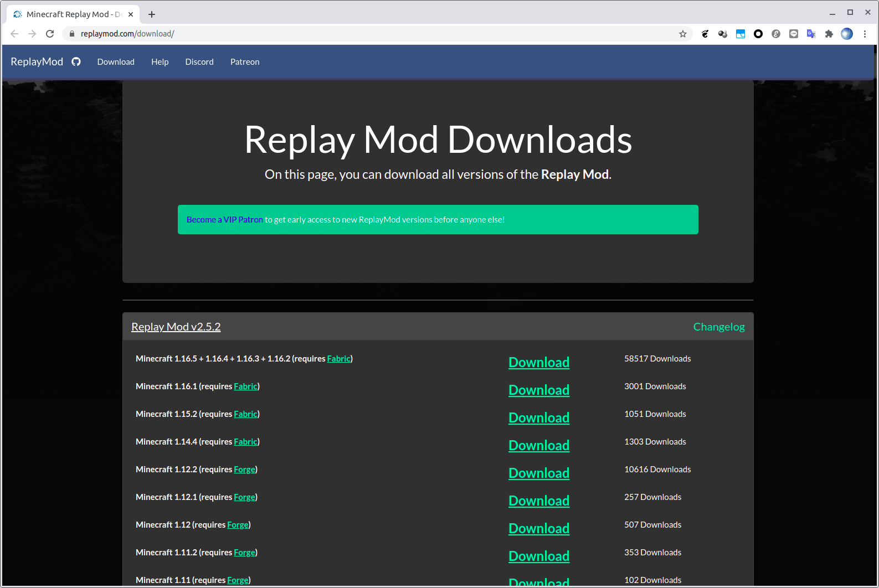Click the gray circular link extension icon

pyautogui.click(x=776, y=34)
